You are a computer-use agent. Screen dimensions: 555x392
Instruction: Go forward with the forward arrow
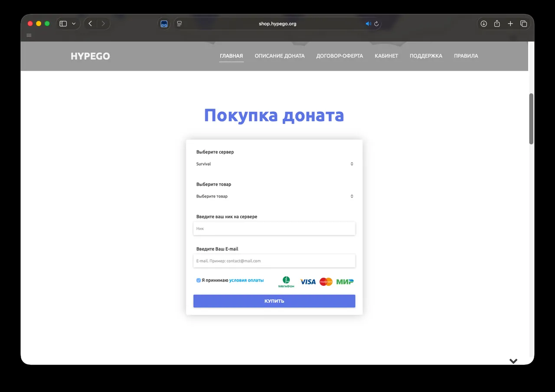[103, 24]
